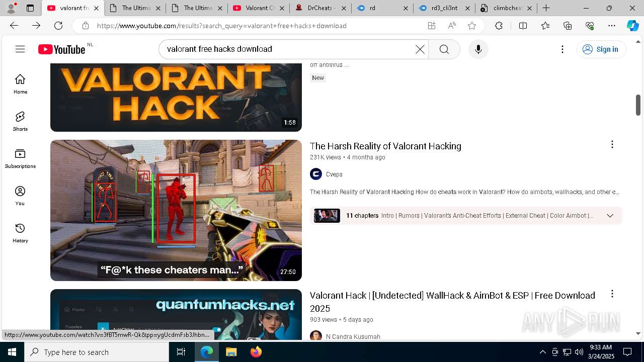Run search with the magnifier button
Viewport: 644px width, 362px height.
[x=444, y=49]
